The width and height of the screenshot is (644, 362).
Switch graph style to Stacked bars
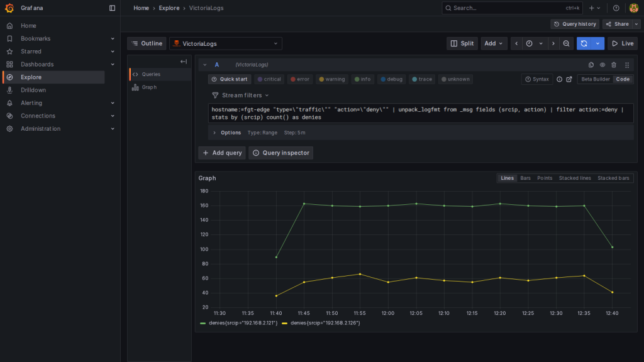(x=613, y=178)
